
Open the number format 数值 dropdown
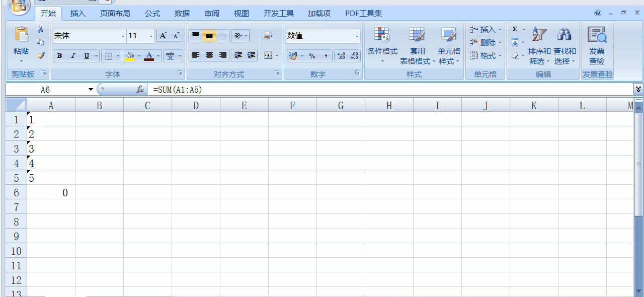point(356,36)
